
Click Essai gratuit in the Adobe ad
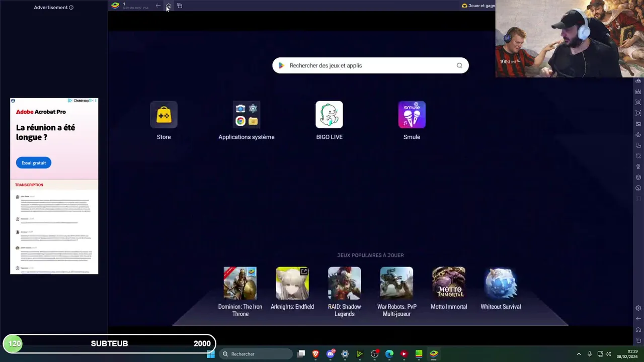(x=33, y=163)
